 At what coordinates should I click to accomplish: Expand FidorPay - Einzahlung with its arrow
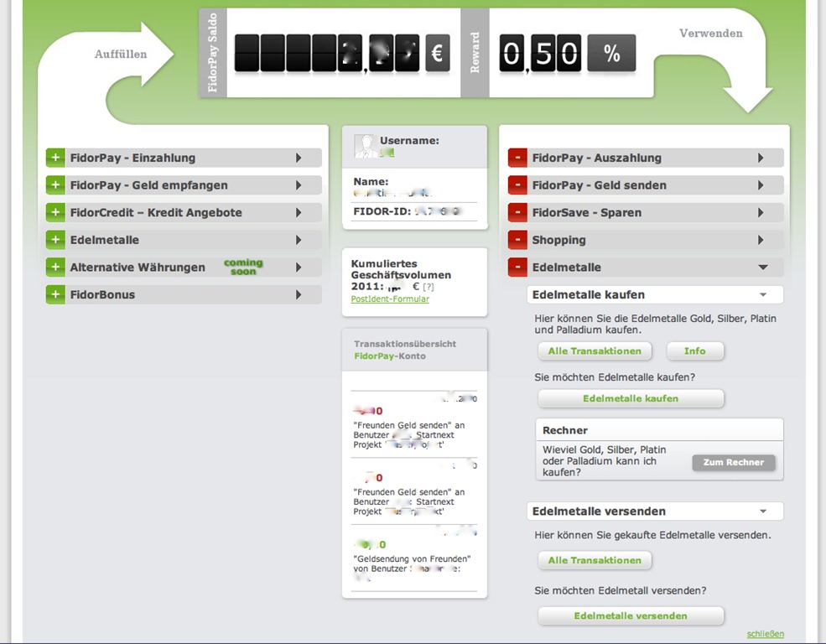coord(299,158)
